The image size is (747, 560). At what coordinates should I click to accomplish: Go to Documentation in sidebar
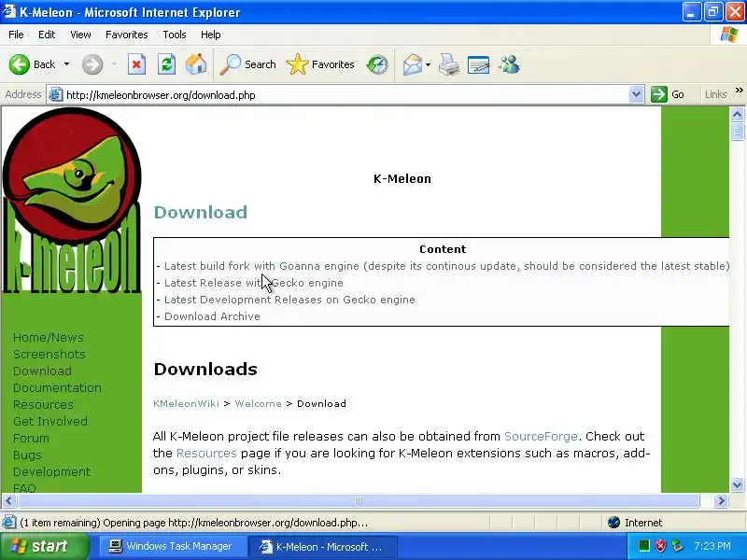[57, 388]
